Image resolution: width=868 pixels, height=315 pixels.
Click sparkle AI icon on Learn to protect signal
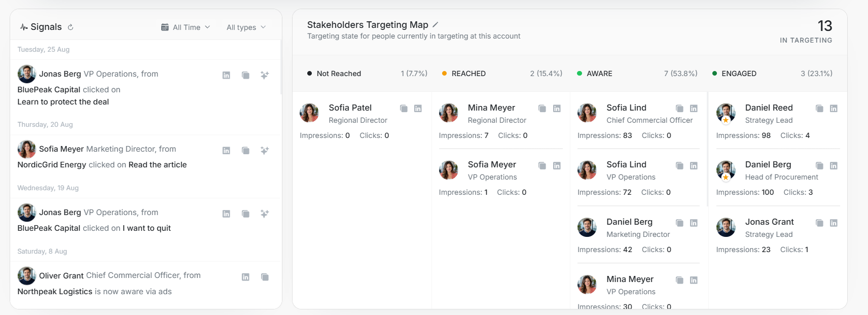pyautogui.click(x=265, y=75)
